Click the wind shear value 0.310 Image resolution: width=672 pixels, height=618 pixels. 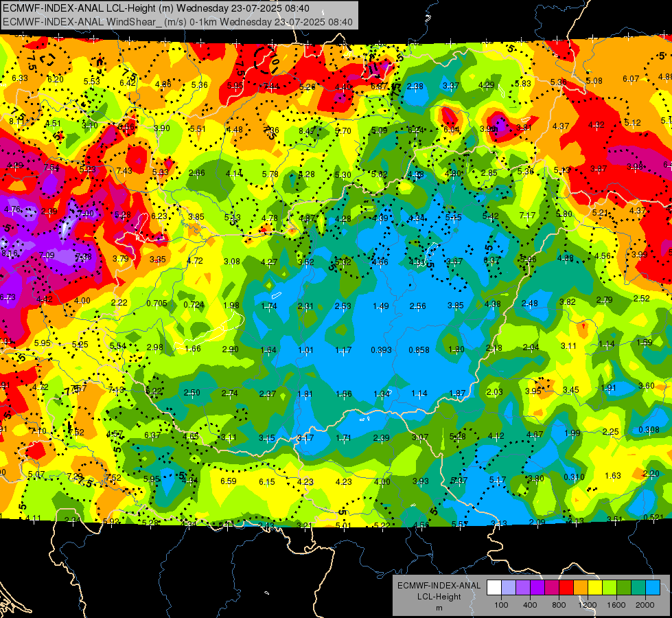click(x=574, y=477)
